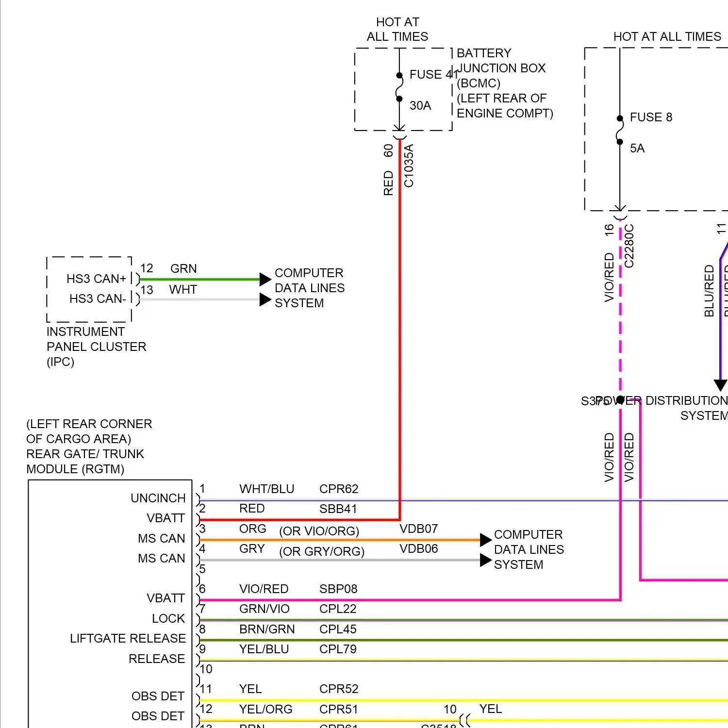The height and width of the screenshot is (728, 728).
Task: Click the arrowhead ending the ORG VDB07 wire
Action: (485, 540)
